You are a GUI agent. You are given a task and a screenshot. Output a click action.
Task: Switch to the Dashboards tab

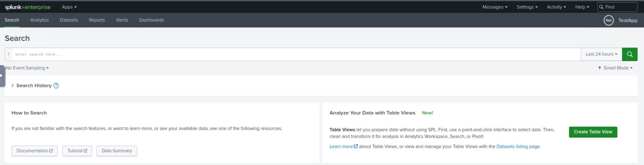click(151, 20)
